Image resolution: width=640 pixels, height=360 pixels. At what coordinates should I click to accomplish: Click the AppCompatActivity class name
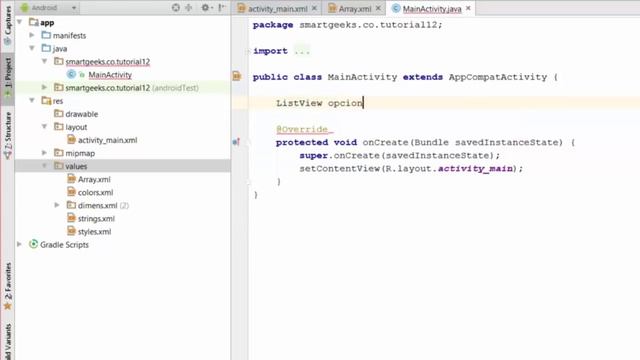coord(498,77)
